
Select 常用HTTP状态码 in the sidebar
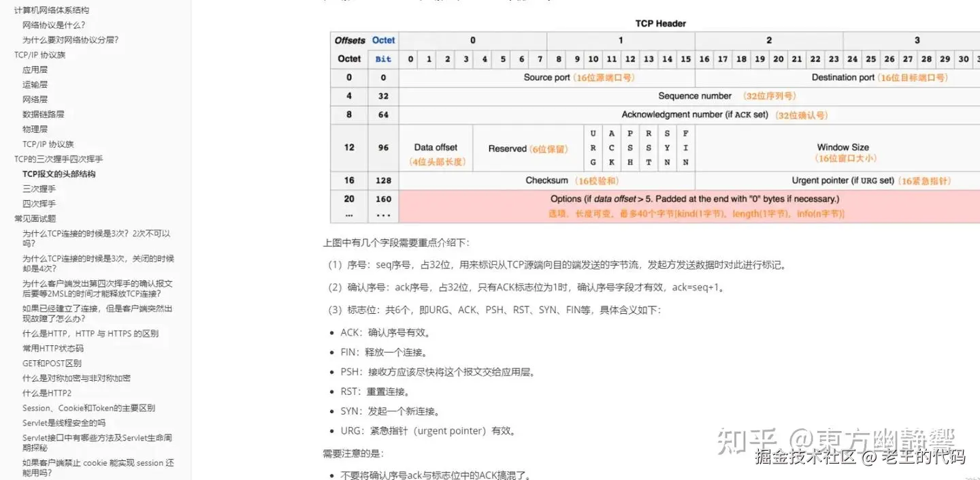[x=53, y=349]
